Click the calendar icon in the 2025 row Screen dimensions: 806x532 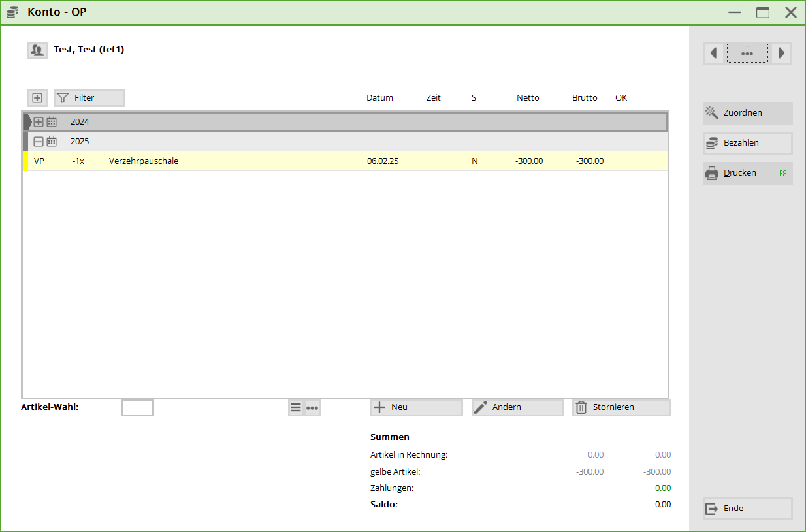(x=52, y=142)
